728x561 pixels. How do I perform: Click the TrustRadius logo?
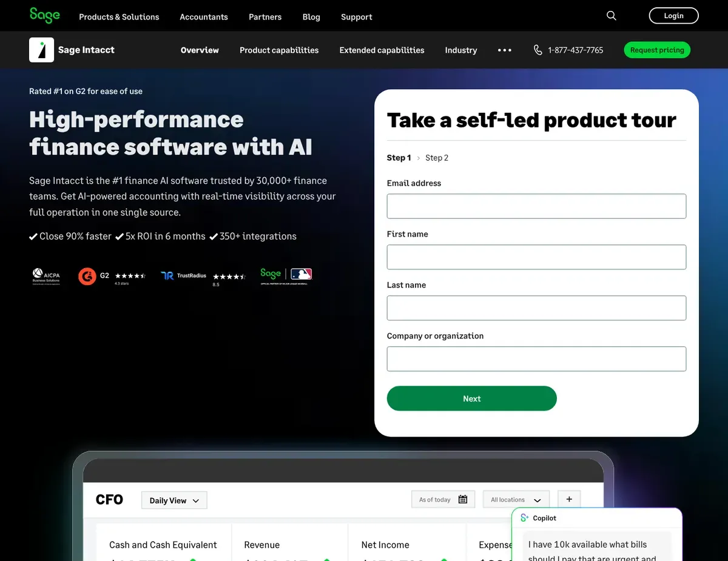183,275
